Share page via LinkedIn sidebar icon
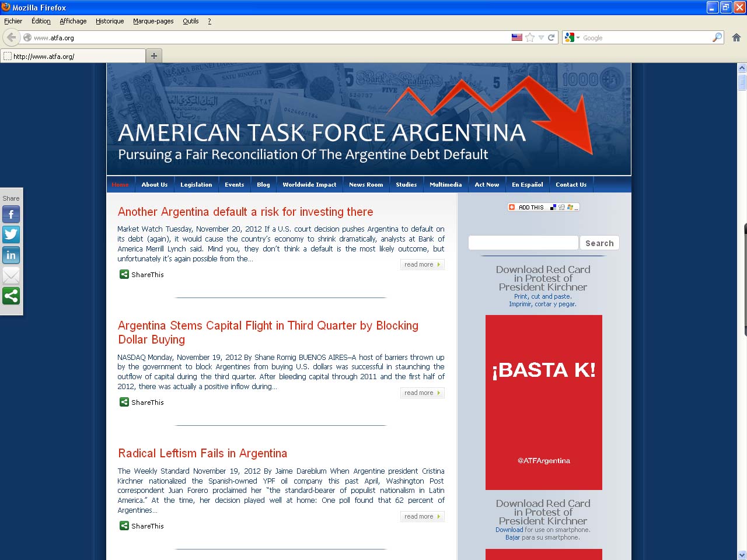 (x=11, y=255)
